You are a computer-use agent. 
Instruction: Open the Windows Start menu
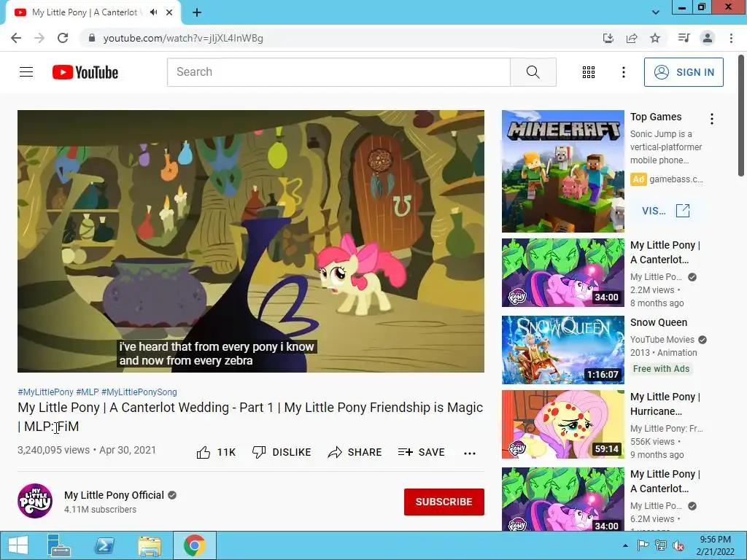click(x=18, y=545)
